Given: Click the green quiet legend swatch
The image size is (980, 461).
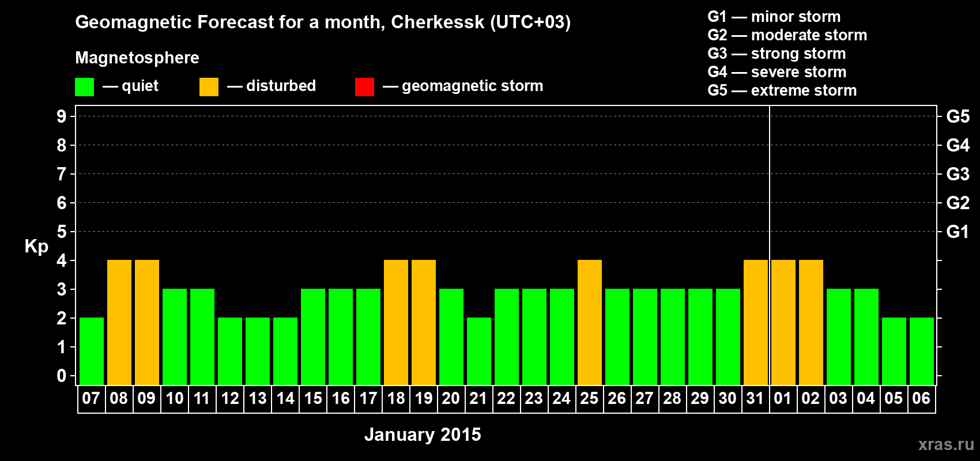Looking at the screenshot, I should [84, 87].
